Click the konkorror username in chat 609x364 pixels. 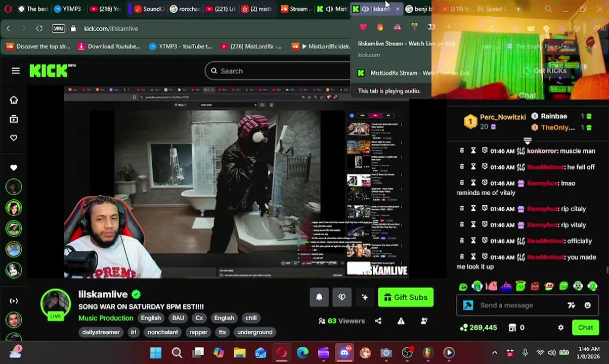coord(542,151)
